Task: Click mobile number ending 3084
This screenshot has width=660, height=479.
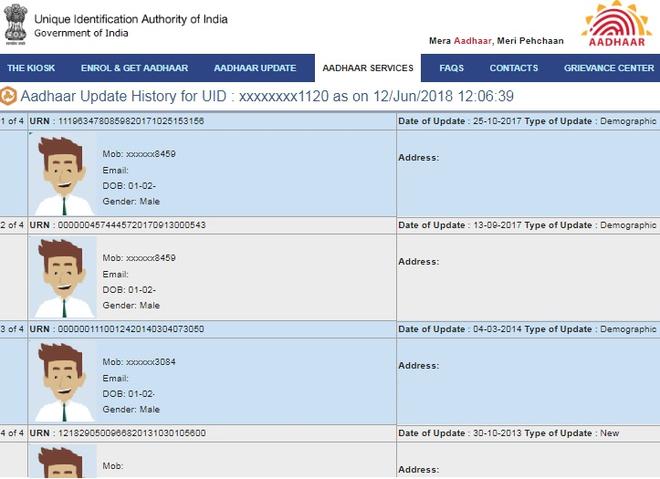Action: tap(139, 362)
